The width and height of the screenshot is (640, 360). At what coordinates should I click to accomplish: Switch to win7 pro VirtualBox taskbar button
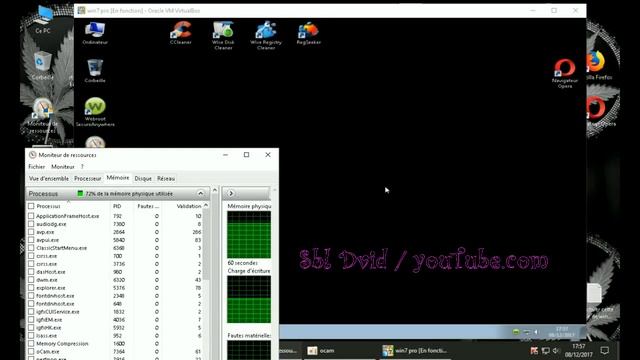pos(415,351)
